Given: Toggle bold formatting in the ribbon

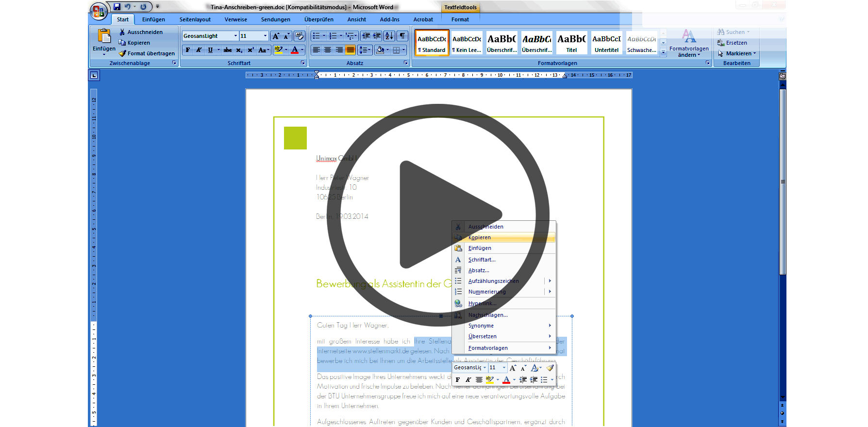Looking at the screenshot, I should [188, 50].
